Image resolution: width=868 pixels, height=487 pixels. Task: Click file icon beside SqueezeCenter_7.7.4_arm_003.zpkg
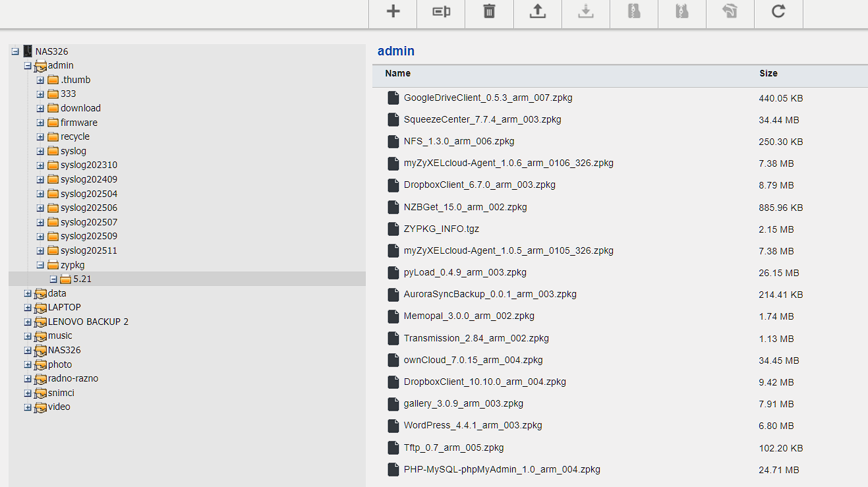pos(393,120)
